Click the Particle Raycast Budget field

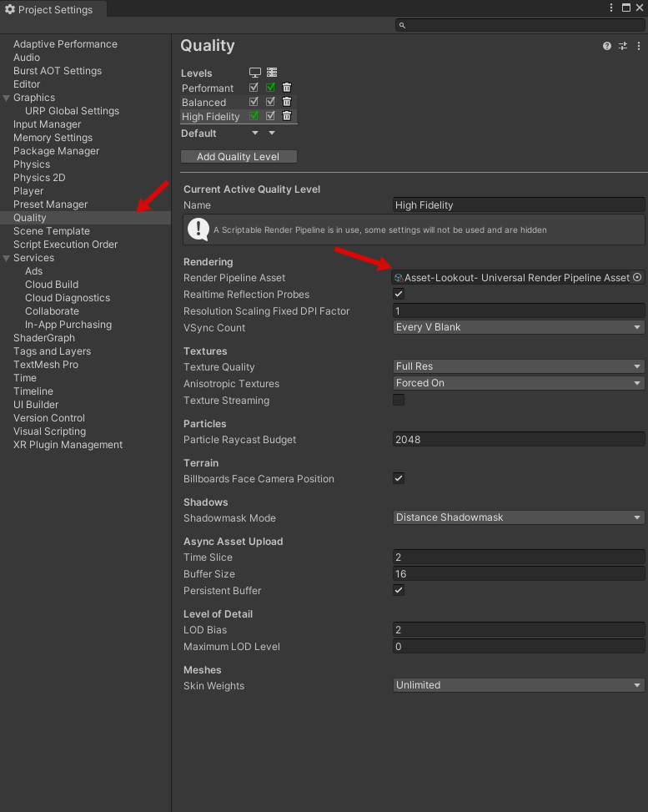click(518, 440)
